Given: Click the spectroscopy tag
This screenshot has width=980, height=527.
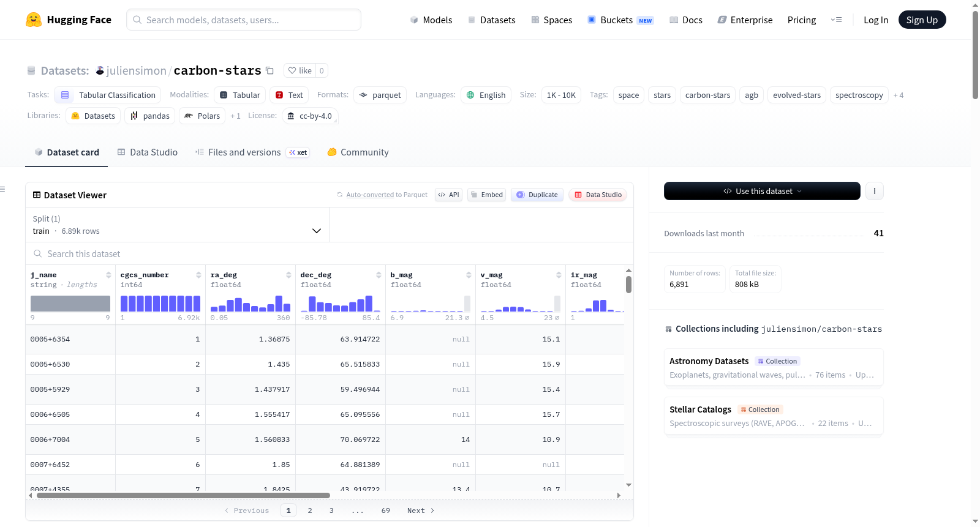Looking at the screenshot, I should 859,95.
